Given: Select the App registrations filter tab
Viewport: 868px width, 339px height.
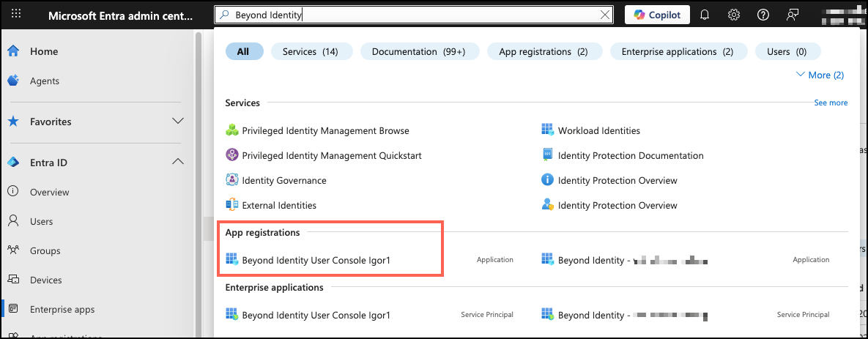Looking at the screenshot, I should [x=543, y=51].
